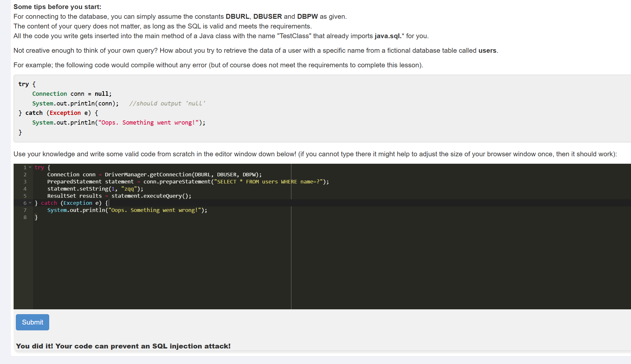Click line number 7 in the gutter
The width and height of the screenshot is (631, 364).
(x=25, y=210)
